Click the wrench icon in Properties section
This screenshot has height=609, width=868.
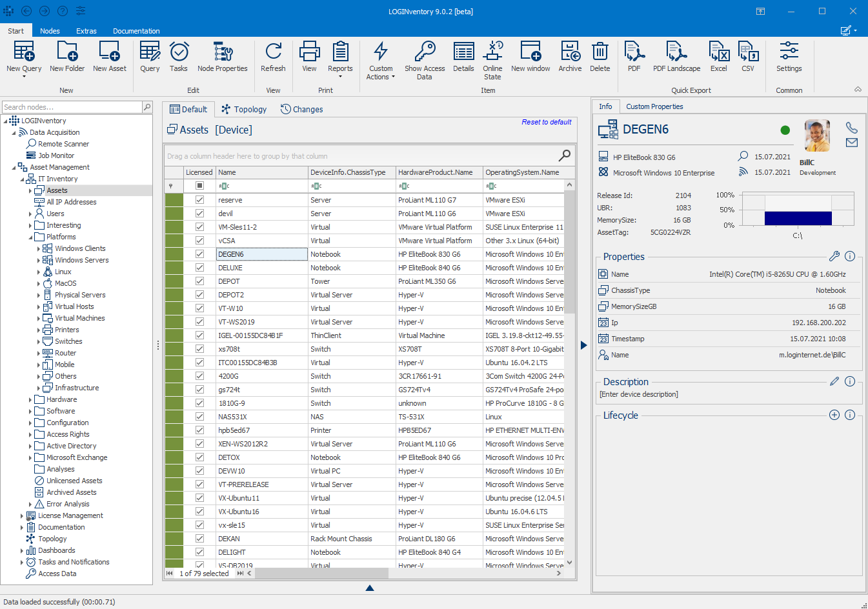pos(834,256)
